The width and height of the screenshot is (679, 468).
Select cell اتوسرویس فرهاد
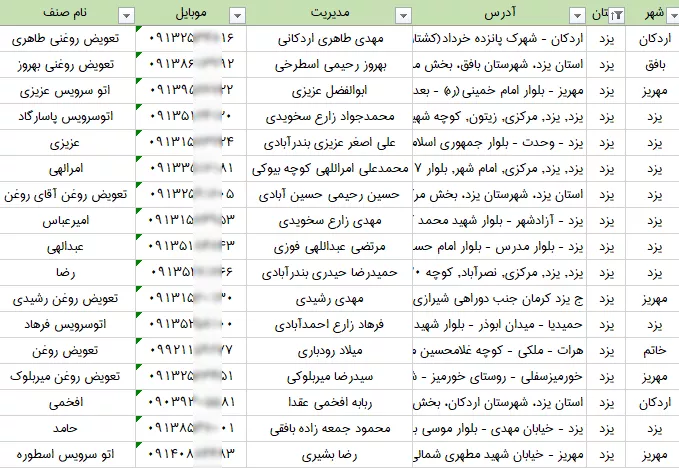[68, 325]
